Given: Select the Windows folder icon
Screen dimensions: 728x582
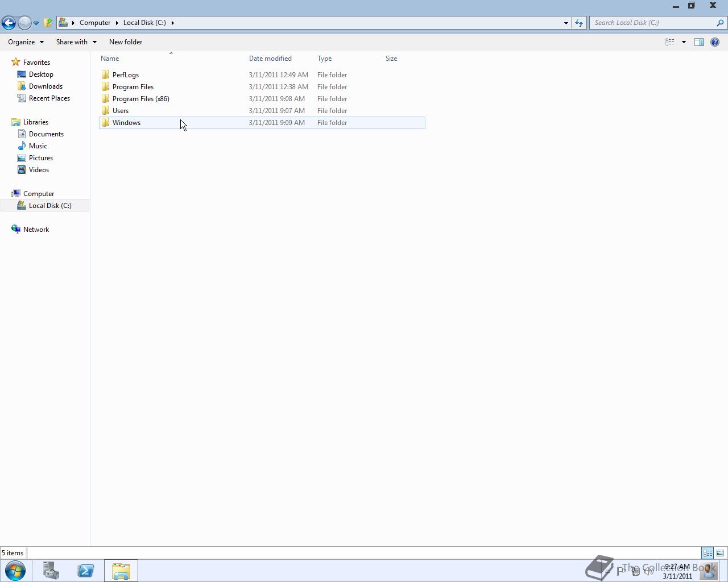Looking at the screenshot, I should pyautogui.click(x=105, y=123).
